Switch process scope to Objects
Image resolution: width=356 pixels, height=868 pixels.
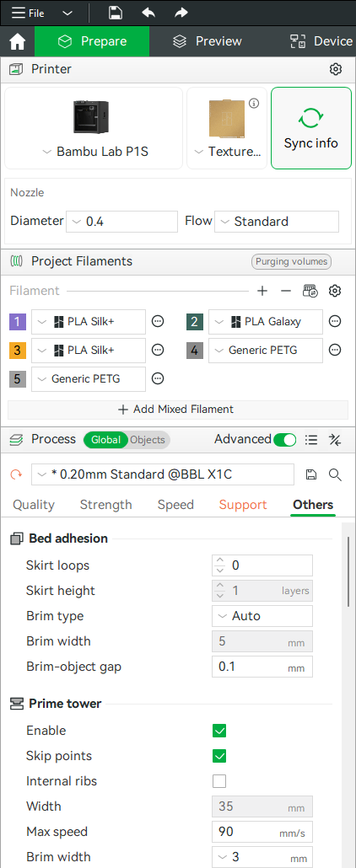click(148, 440)
